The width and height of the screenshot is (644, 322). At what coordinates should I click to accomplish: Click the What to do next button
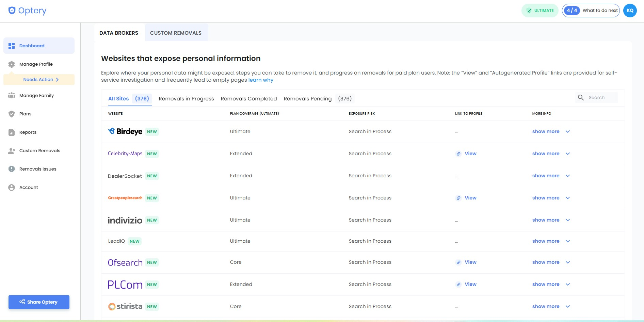point(591,11)
